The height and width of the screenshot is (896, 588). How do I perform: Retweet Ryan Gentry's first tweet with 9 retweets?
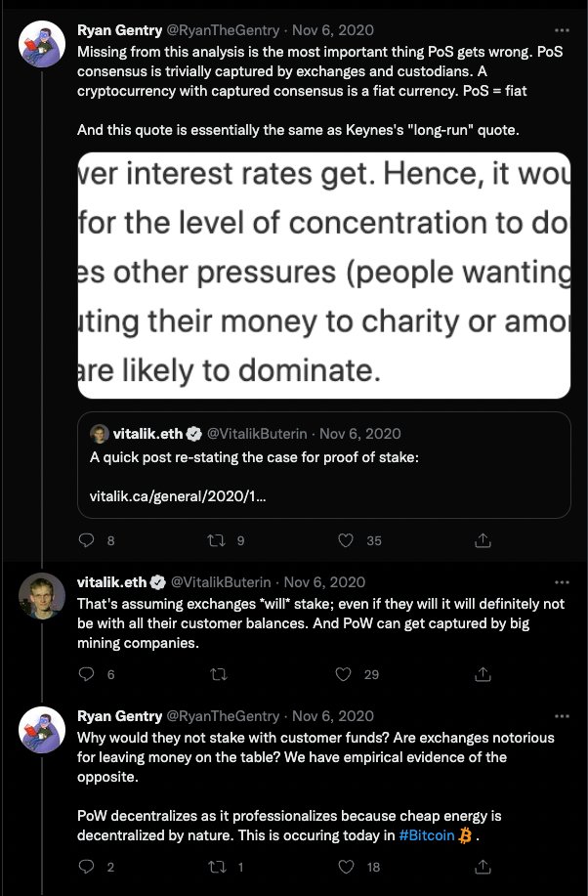(217, 540)
